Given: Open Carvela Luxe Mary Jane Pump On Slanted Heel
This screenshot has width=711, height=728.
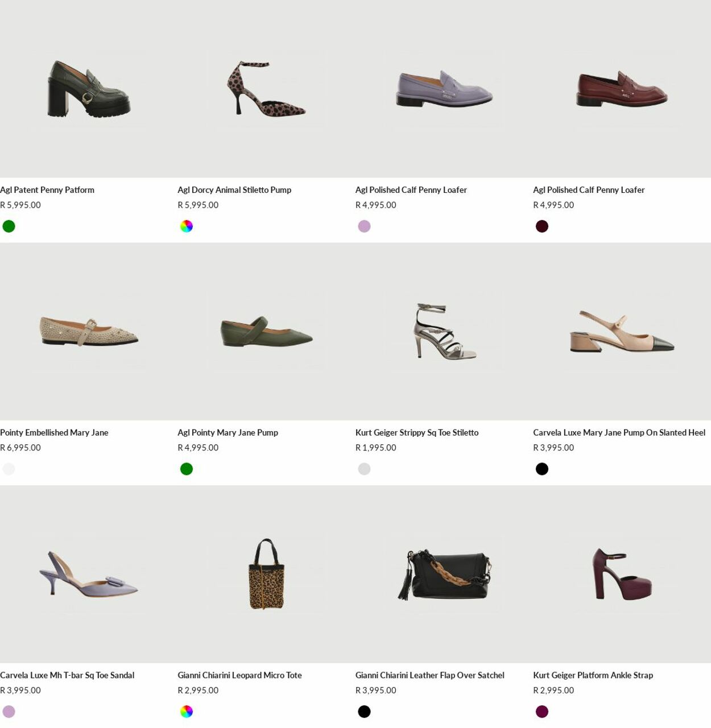Looking at the screenshot, I should [619, 433].
